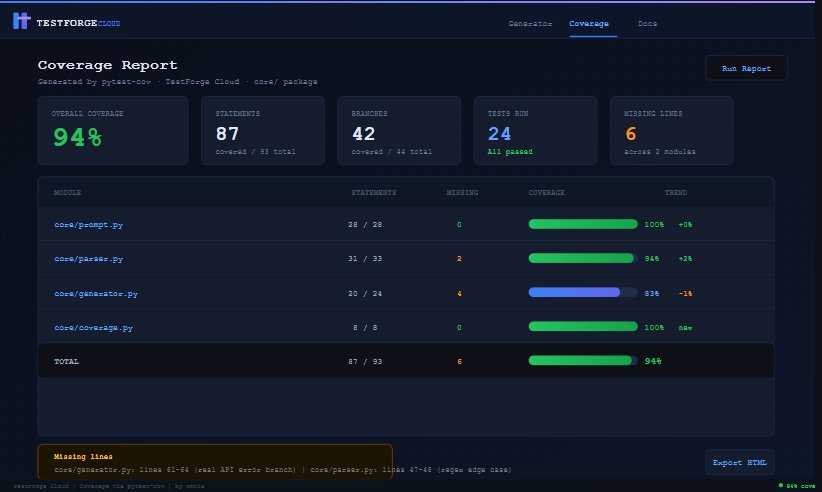Click the Run Report button
Viewport: 822px width, 492px height.
coord(747,68)
